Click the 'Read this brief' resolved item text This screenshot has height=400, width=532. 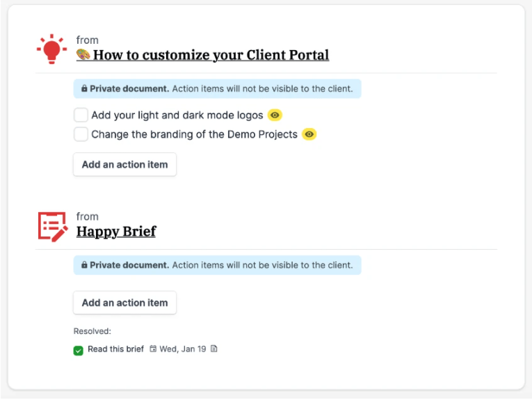click(115, 349)
